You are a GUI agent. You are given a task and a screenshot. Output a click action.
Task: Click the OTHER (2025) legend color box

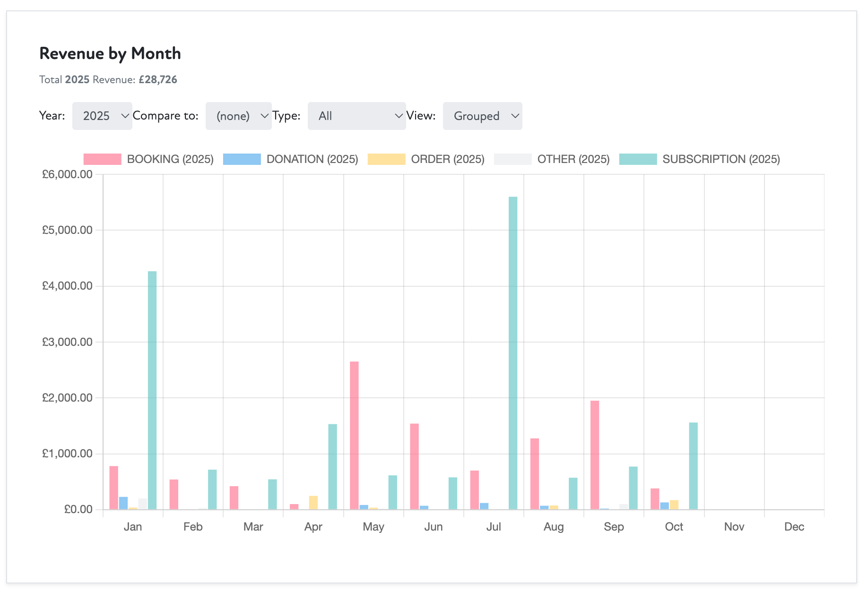[512, 159]
